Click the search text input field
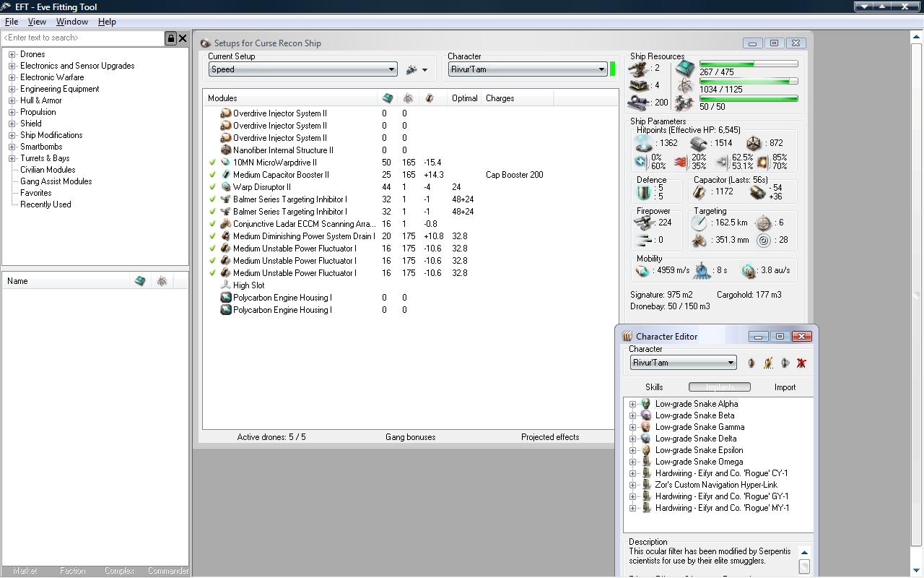The width and height of the screenshot is (924, 578). [83, 38]
